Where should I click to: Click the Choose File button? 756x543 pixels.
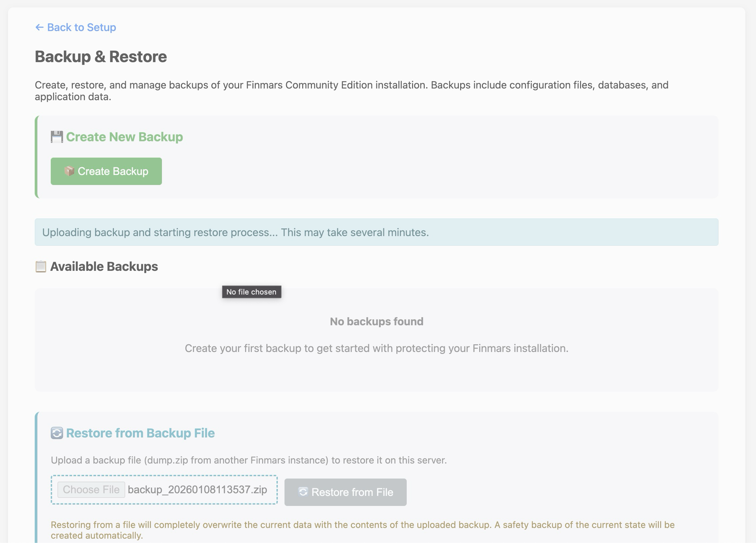pyautogui.click(x=91, y=490)
